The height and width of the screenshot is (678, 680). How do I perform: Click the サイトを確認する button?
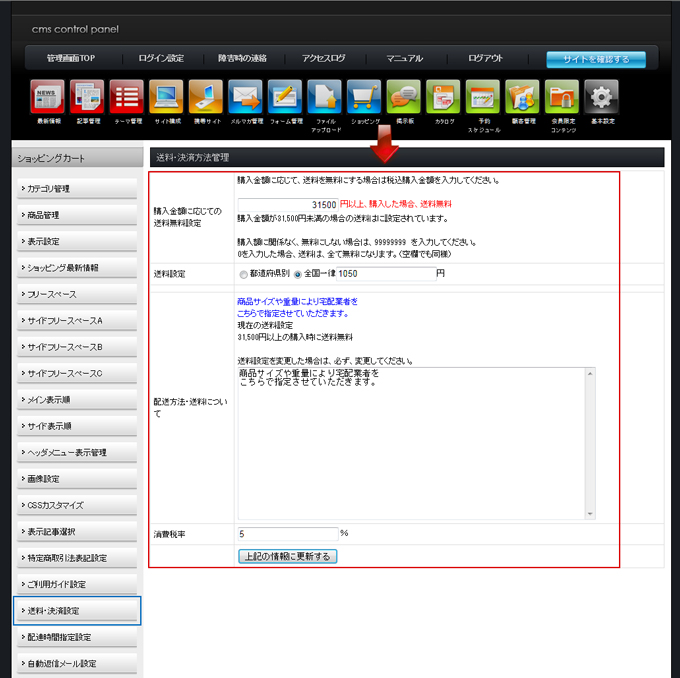[x=595, y=59]
